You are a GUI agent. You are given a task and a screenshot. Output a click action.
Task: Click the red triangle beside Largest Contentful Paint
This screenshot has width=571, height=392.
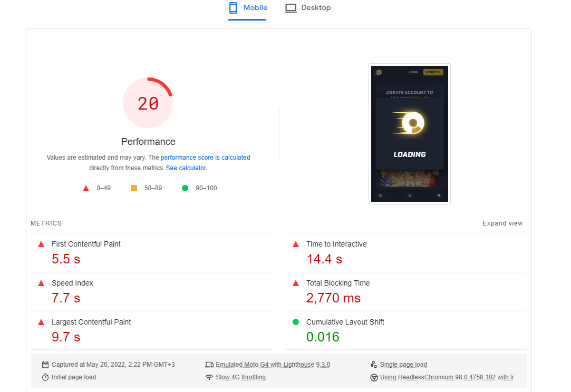pyautogui.click(x=41, y=322)
